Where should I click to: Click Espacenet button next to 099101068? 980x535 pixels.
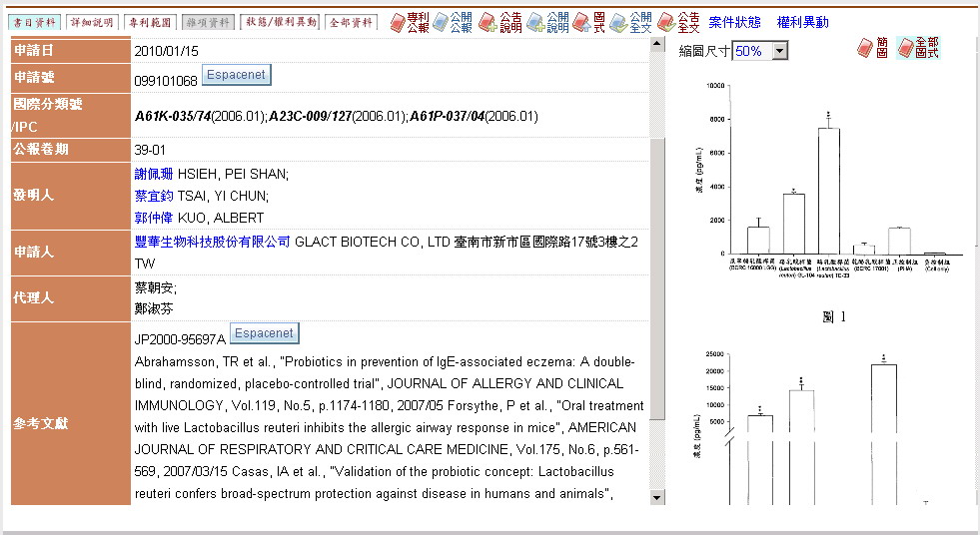tap(236, 75)
